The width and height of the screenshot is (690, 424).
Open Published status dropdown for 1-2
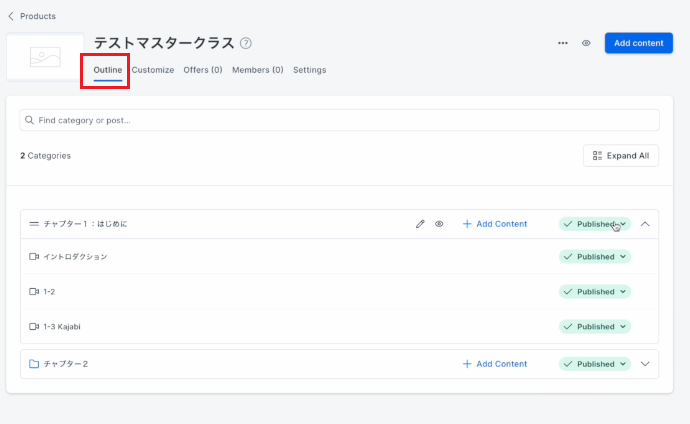595,292
